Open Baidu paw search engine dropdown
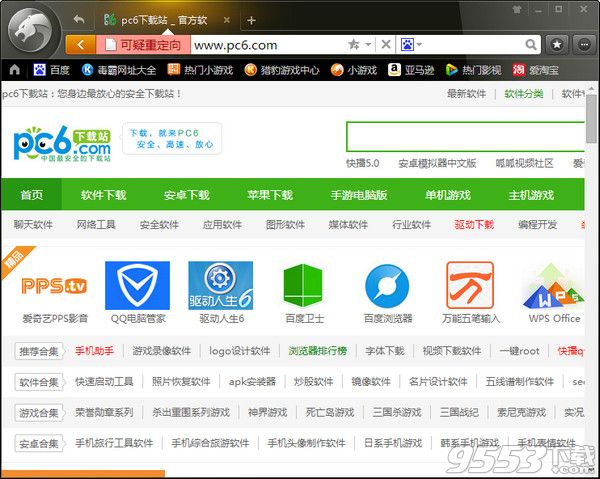 [x=411, y=45]
